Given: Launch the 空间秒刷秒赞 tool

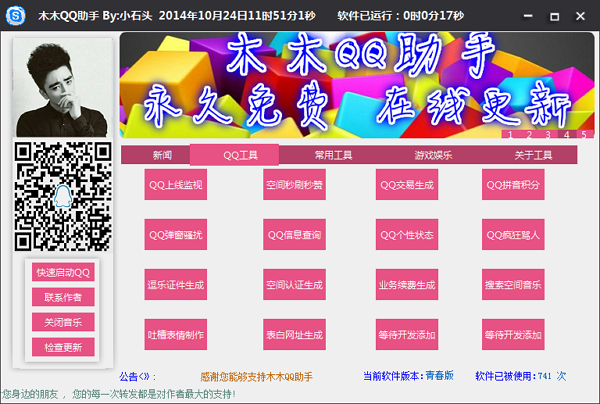Looking at the screenshot, I should 294,185.
